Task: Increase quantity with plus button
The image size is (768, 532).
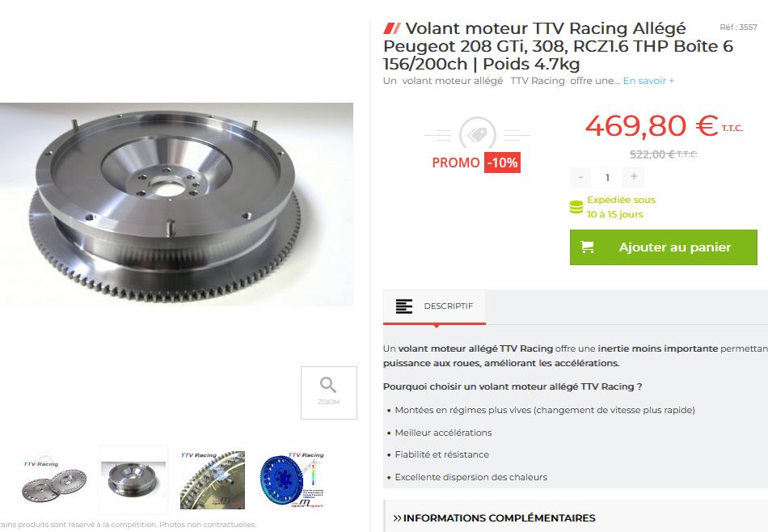Action: [x=634, y=177]
